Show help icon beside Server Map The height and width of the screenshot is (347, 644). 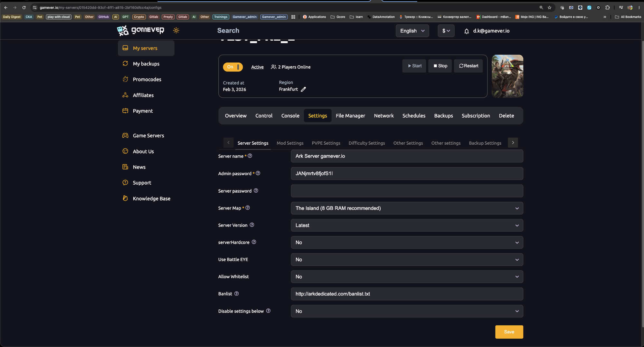tap(248, 208)
